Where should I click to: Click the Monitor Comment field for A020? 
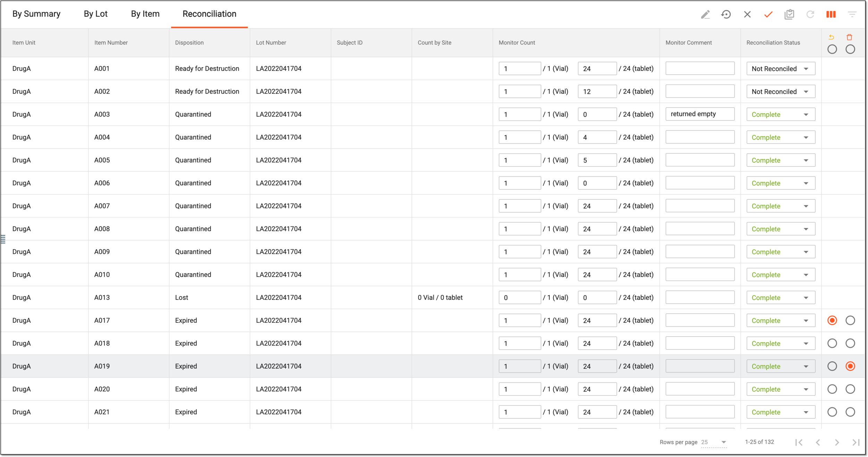700,389
